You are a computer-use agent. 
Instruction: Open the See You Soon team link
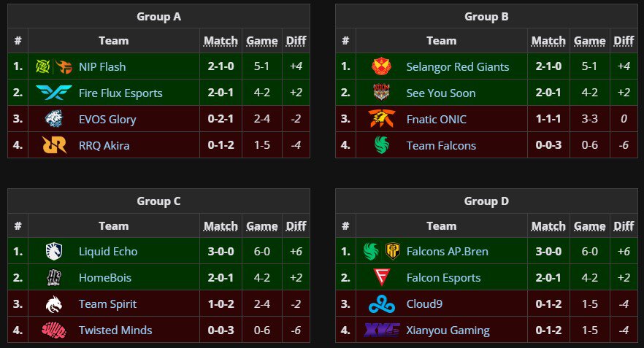(x=441, y=93)
